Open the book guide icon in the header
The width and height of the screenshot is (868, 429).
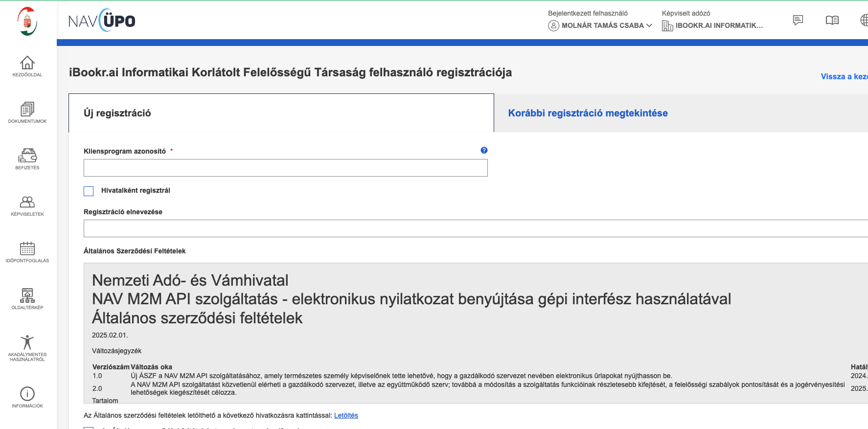[x=832, y=20]
